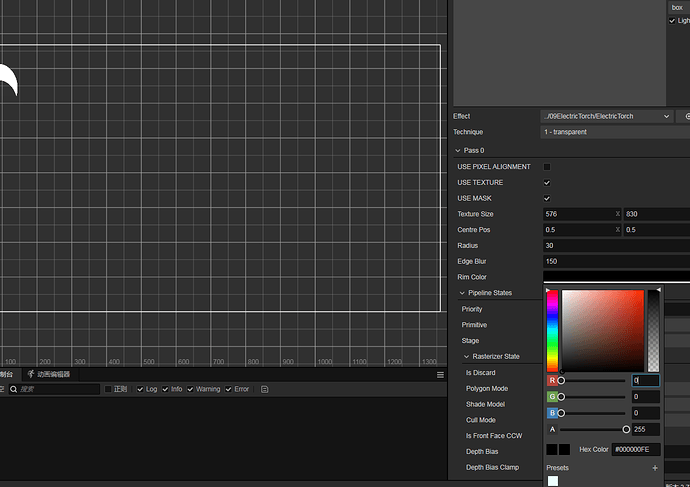This screenshot has height=487, width=690.
Task: Click the red R channel label
Action: 552,381
